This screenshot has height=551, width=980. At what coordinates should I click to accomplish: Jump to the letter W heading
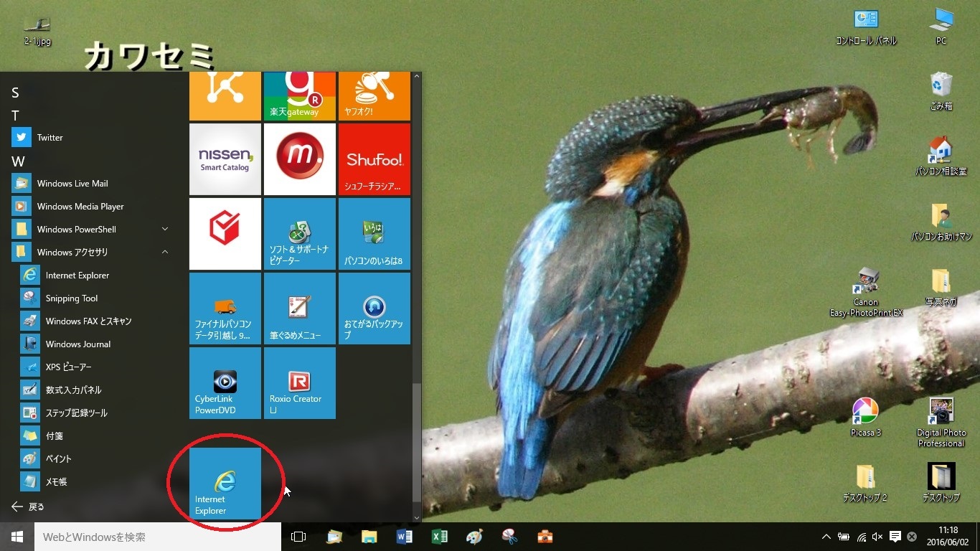[18, 161]
